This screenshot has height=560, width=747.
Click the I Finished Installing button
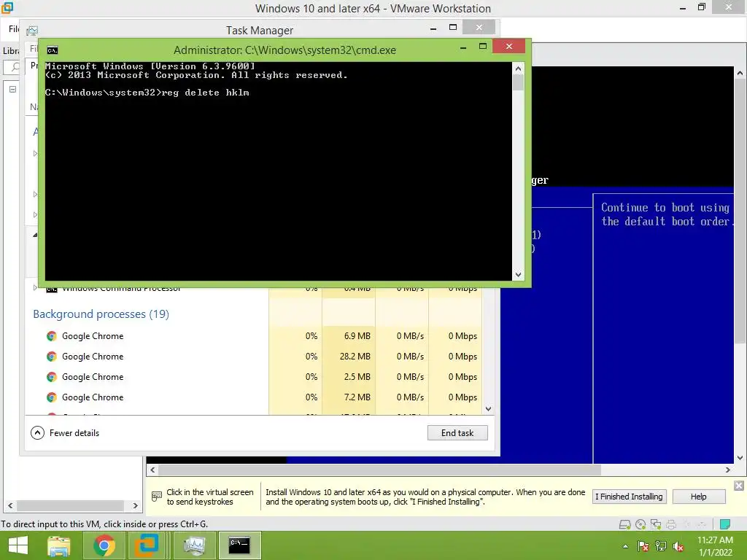click(x=629, y=497)
